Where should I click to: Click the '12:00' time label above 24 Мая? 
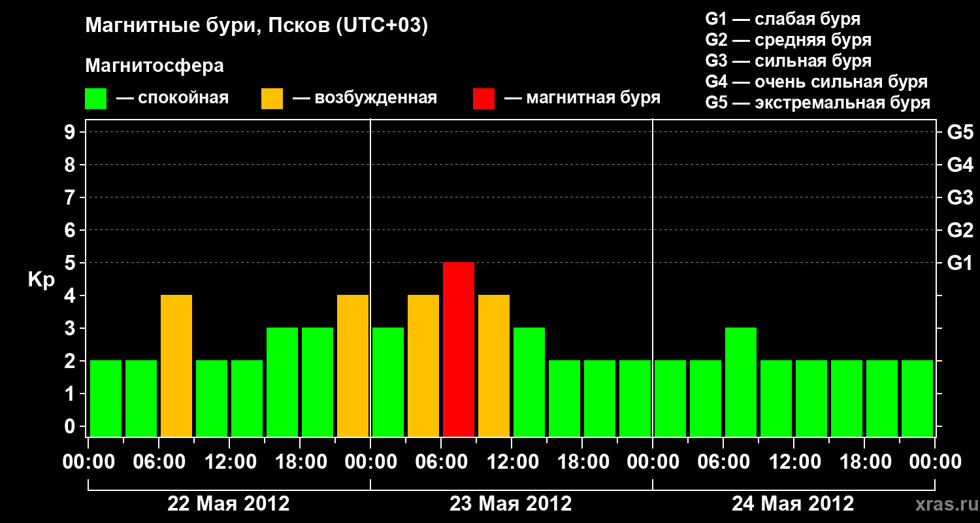coord(794,462)
